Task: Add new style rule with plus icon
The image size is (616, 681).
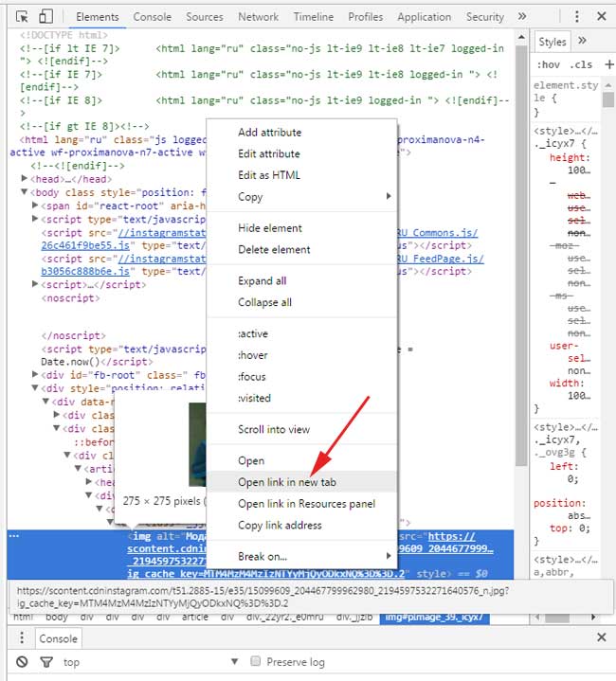Action: click(609, 64)
